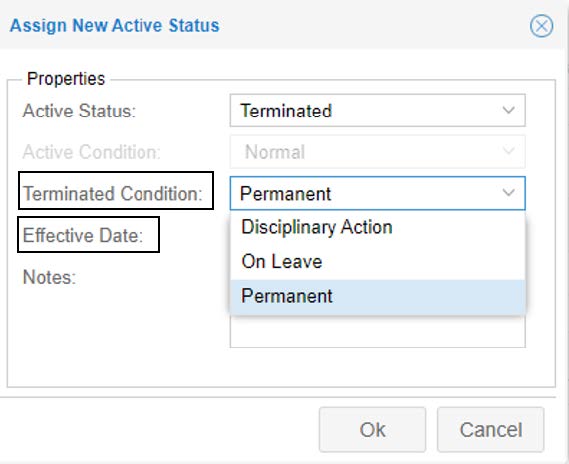Click the chevron arrow in Terminated Condition field
This screenshot has height=464, width=569.
click(x=508, y=193)
